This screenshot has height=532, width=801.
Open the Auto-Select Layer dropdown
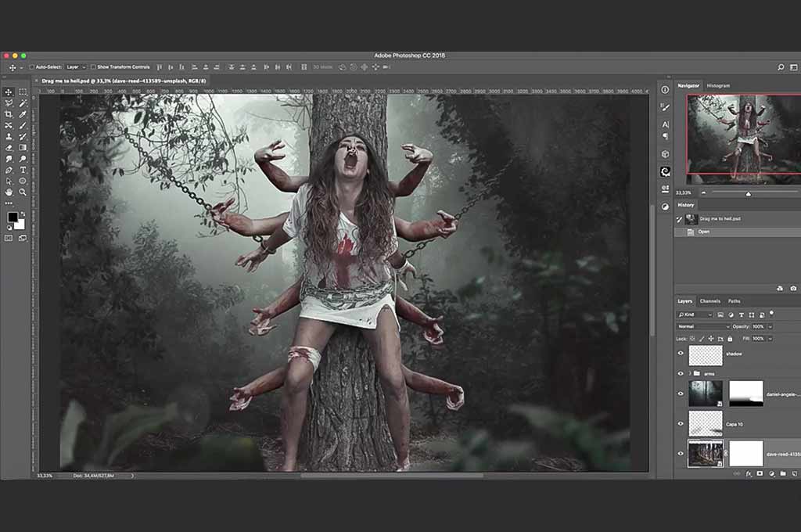74,67
